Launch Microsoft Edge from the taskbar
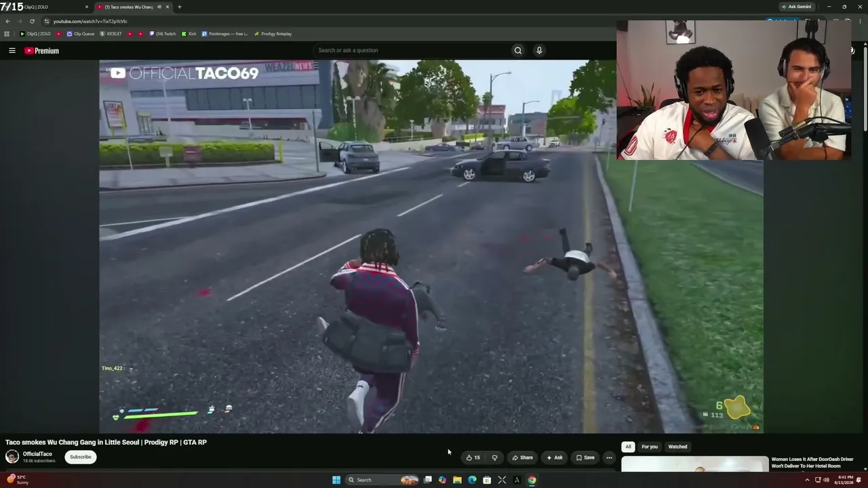Screen dimensions: 868x488 pos(473,480)
